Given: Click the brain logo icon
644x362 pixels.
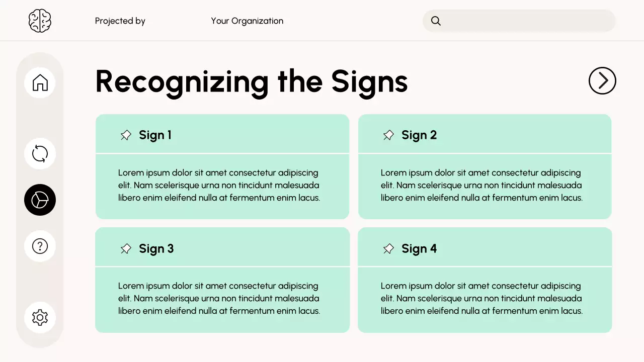Looking at the screenshot, I should pyautogui.click(x=40, y=21).
